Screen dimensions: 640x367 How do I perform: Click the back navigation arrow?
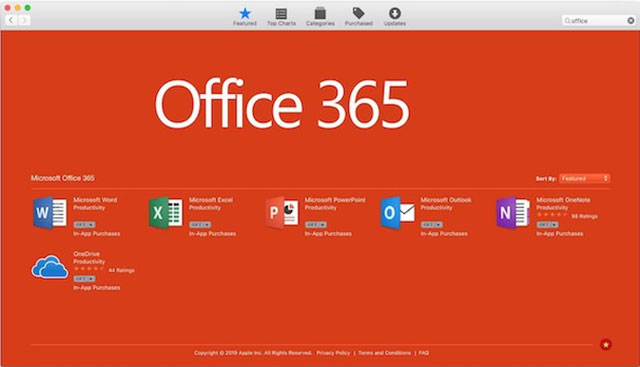point(11,20)
